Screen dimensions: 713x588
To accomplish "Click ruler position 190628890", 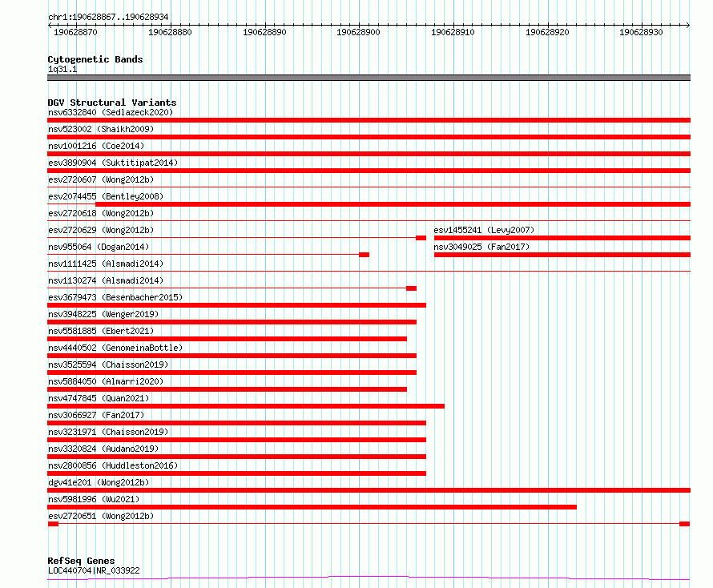I will pyautogui.click(x=264, y=32).
